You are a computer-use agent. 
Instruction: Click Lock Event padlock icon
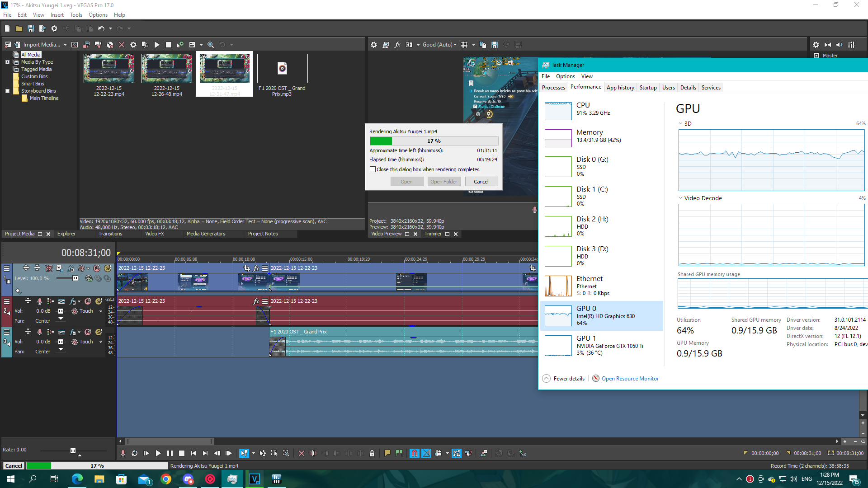372,453
